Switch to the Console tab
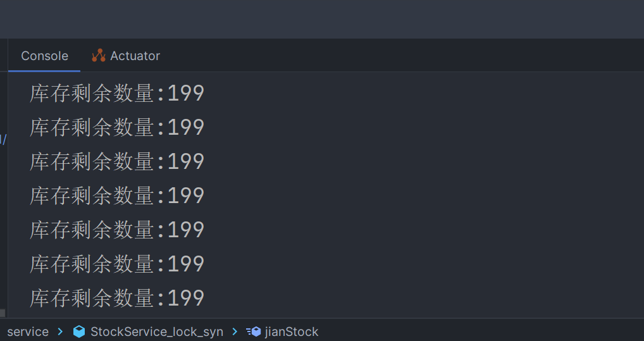The height and width of the screenshot is (341, 644). [44, 56]
